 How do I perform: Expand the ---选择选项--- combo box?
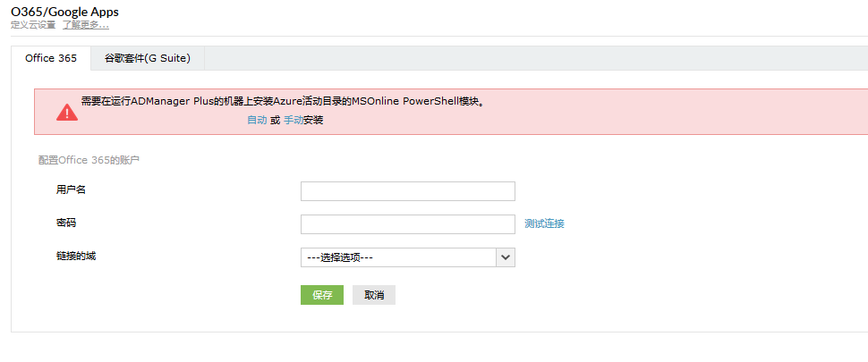[408, 257]
